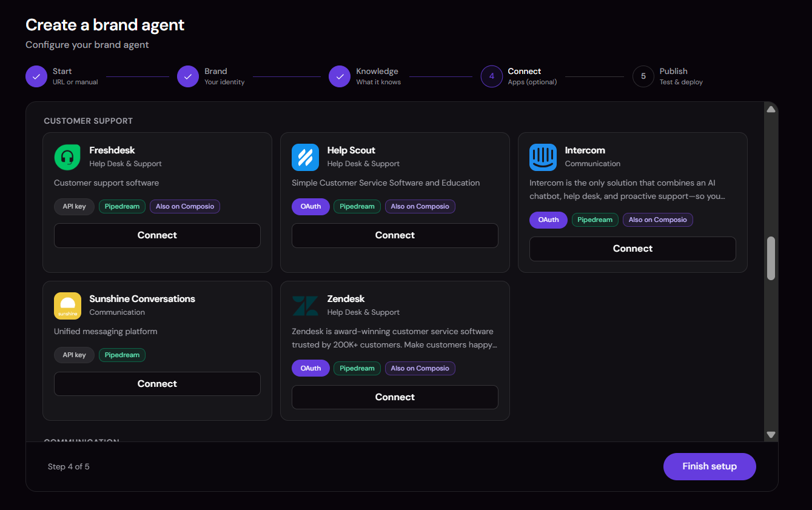Jump to the Publish step label

[674, 71]
